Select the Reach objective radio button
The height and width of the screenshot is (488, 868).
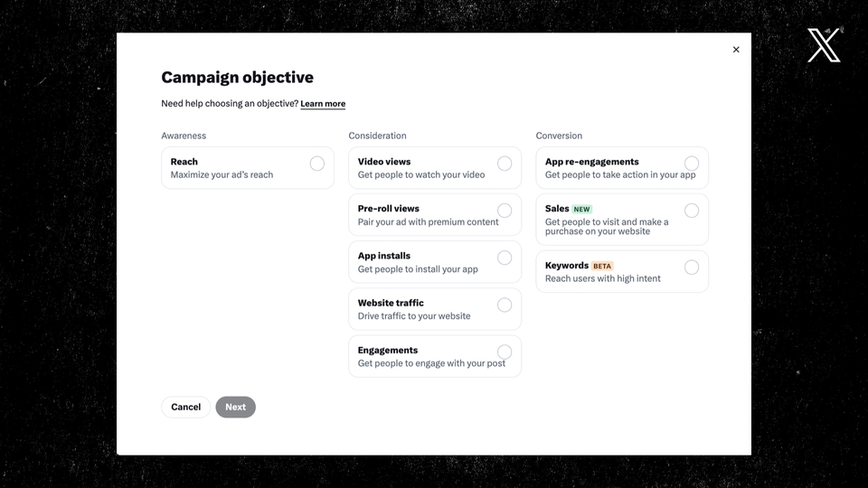(x=317, y=164)
